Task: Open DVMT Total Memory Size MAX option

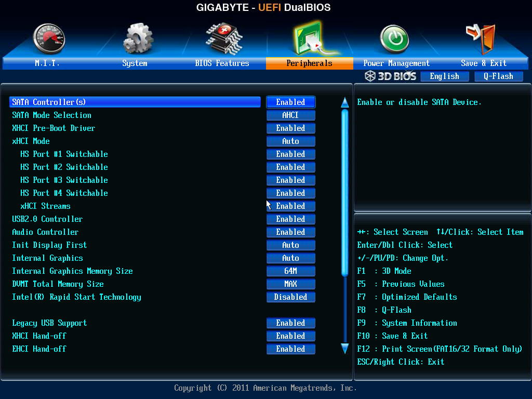Action: (x=291, y=284)
